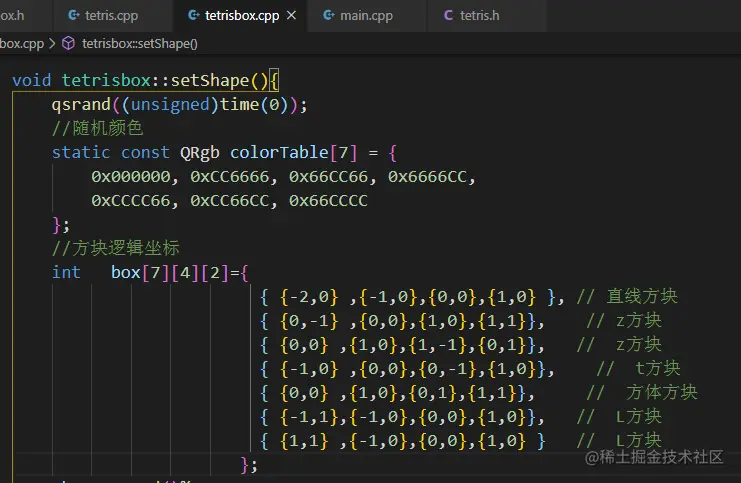Click the breadcrumb chevron after box.cpp
The image size is (741, 483).
(52, 43)
